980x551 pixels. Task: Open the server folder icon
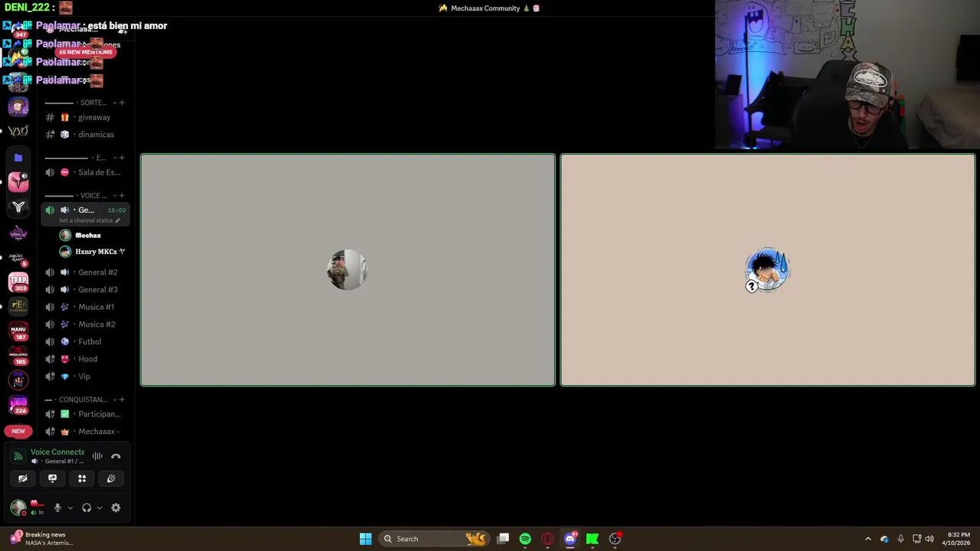(x=18, y=158)
